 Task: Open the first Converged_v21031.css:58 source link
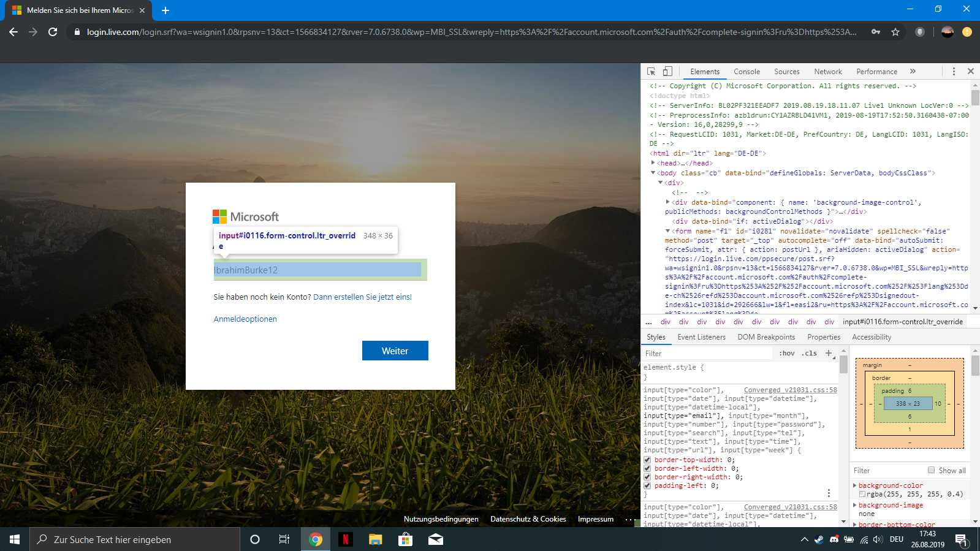tap(790, 390)
